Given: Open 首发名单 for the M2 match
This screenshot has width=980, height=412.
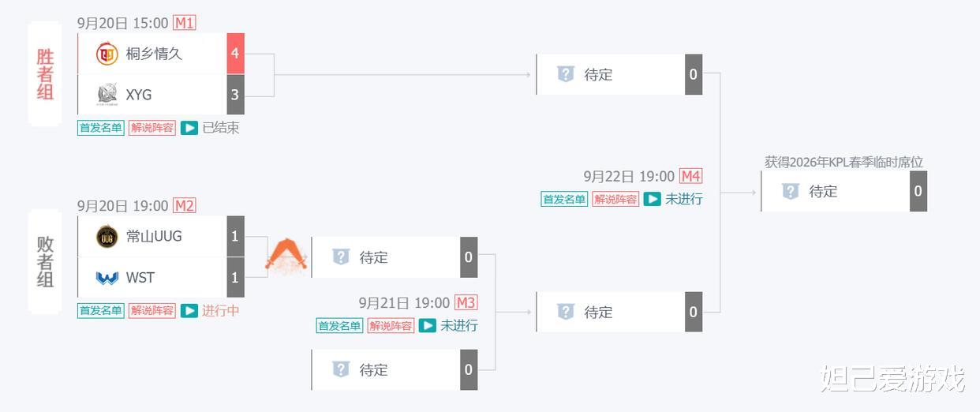Looking at the screenshot, I should click(x=101, y=311).
